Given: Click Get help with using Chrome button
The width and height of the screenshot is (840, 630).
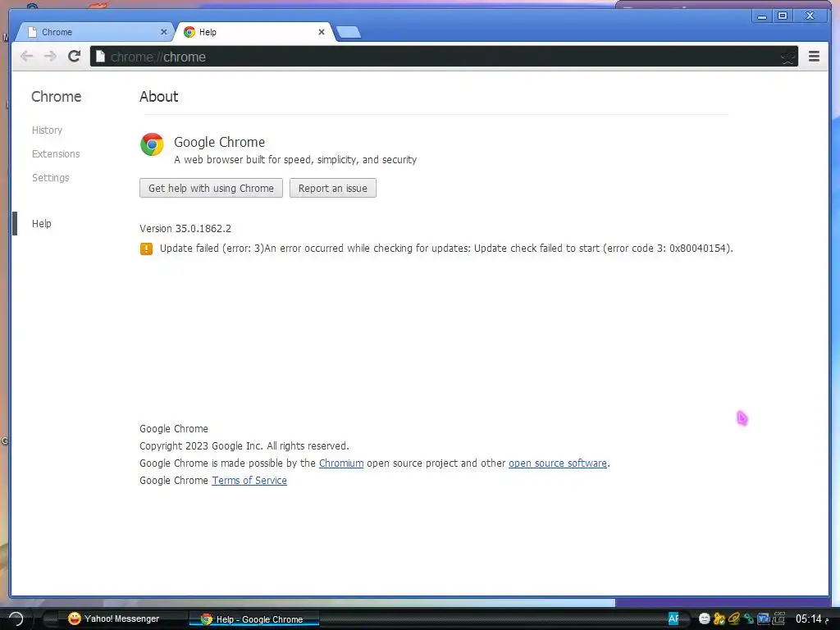Looking at the screenshot, I should 211,188.
